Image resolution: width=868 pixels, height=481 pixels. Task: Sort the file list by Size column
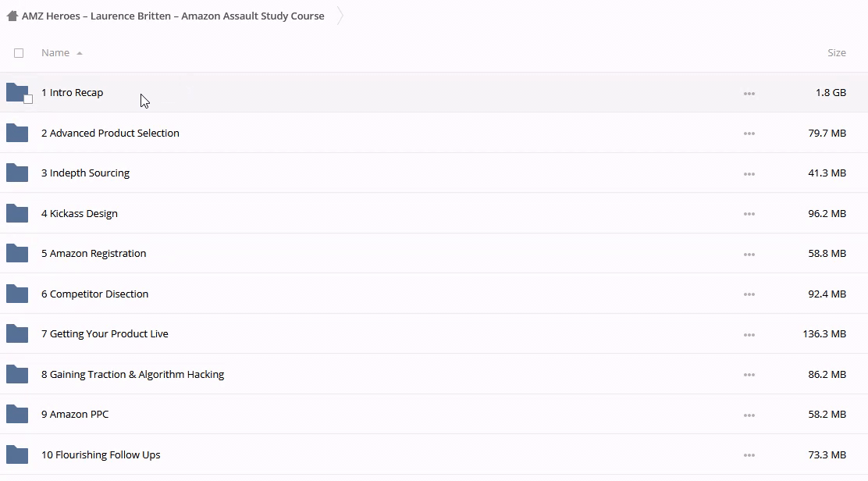click(x=836, y=53)
